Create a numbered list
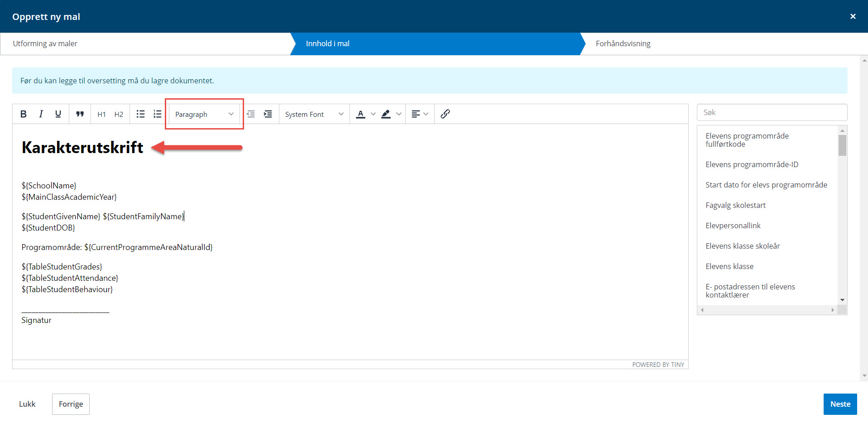Screen dimensions: 868x423 pos(157,114)
